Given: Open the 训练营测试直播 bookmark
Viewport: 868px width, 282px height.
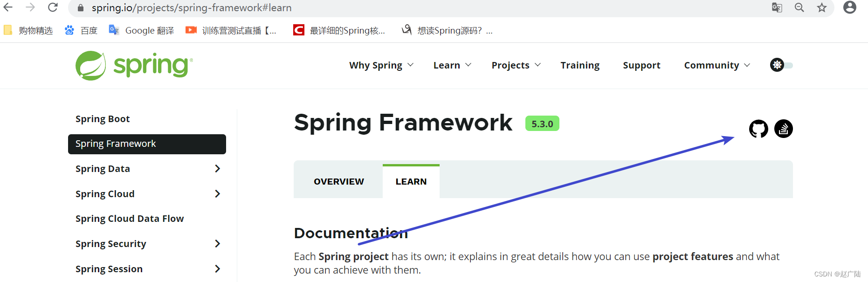Looking at the screenshot, I should click(231, 30).
